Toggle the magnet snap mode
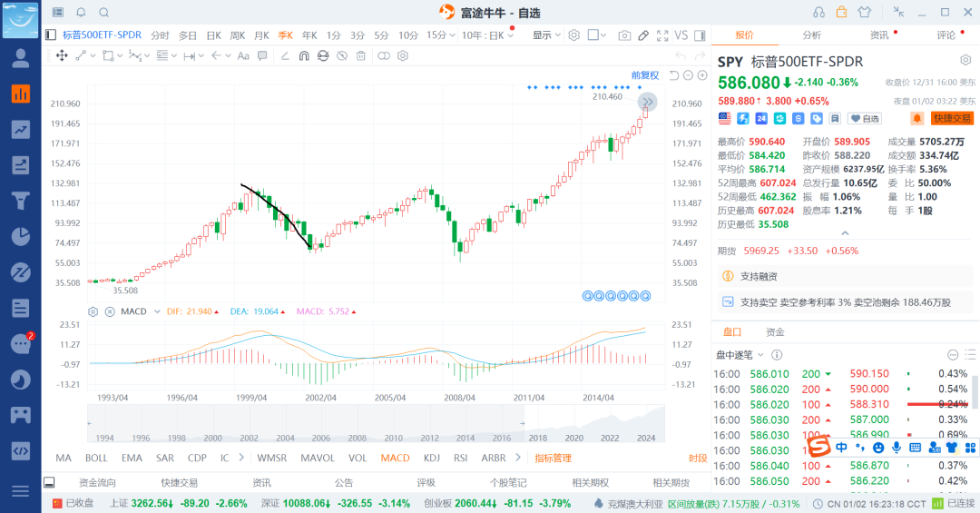The width and height of the screenshot is (980, 513). (x=304, y=55)
